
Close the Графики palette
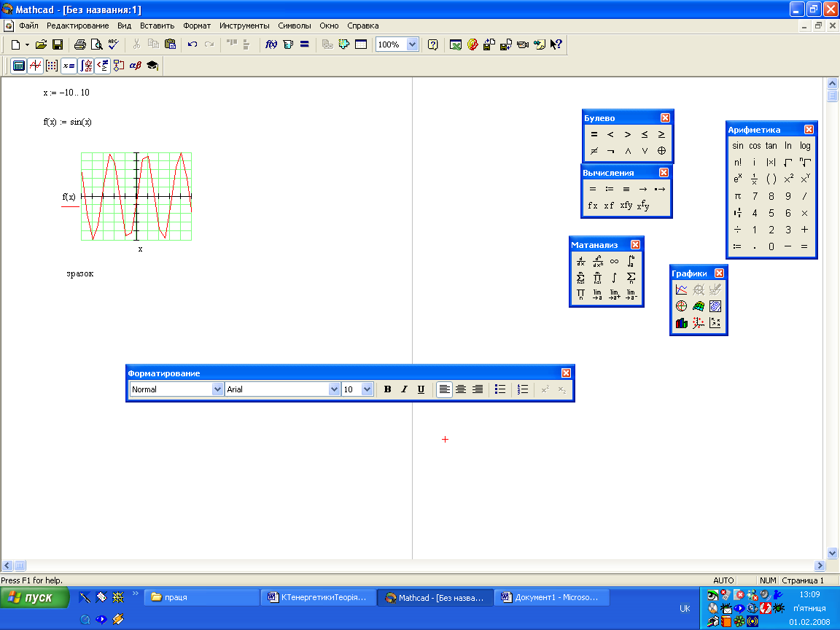point(720,273)
